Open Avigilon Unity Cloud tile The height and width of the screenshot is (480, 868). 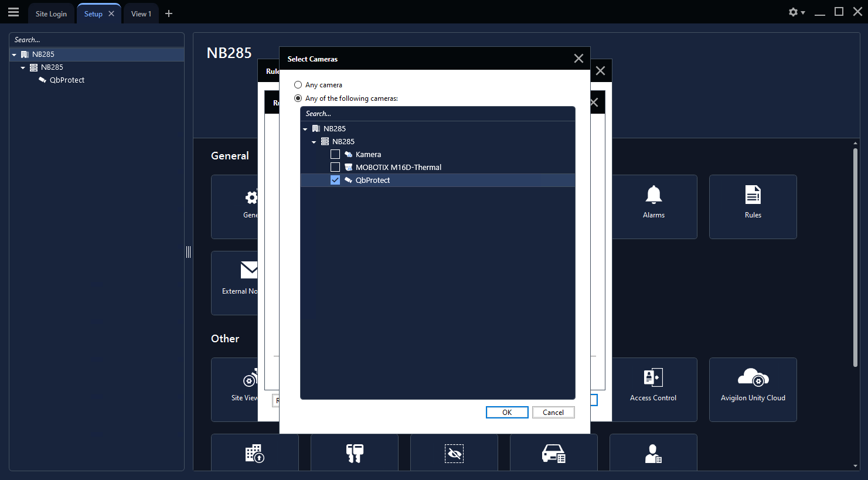point(753,389)
